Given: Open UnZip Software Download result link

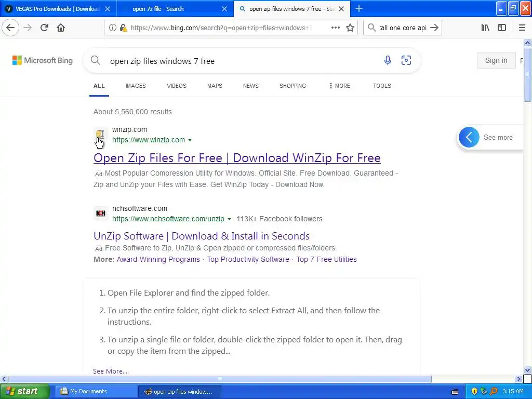Looking at the screenshot, I should [202, 236].
